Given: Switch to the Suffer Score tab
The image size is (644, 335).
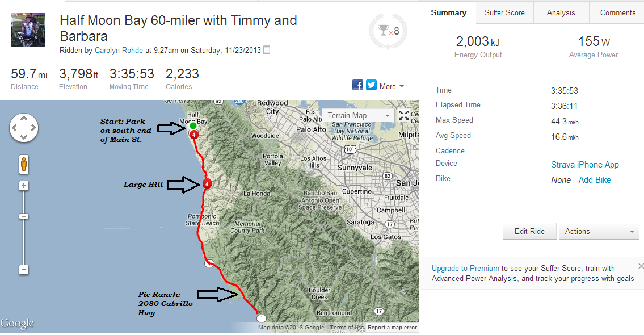Looking at the screenshot, I should [504, 12].
